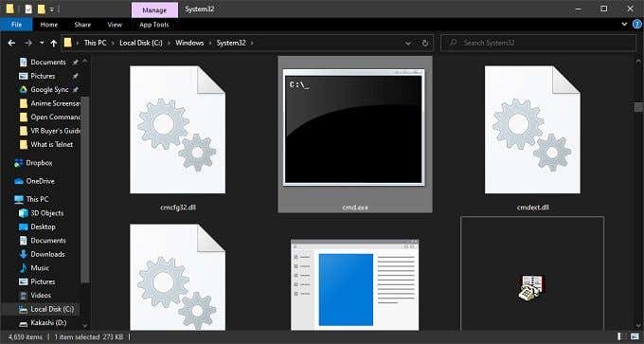This screenshot has width=644, height=344.
Task: Open Pictures under This PC
Action: [43, 282]
